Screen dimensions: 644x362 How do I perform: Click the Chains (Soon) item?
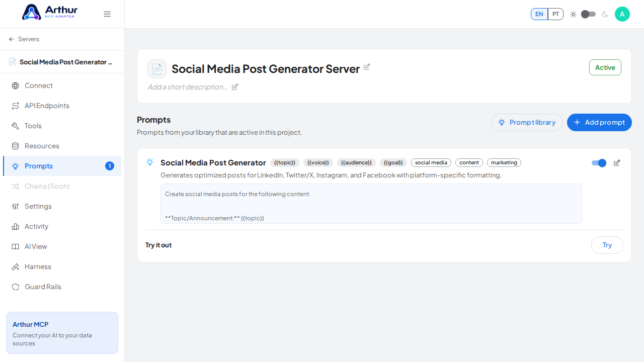(x=62, y=186)
